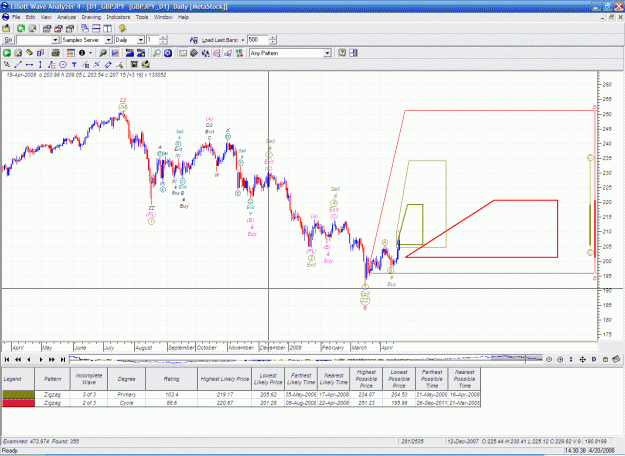Click the Load Last Bars stepper arrows
The width and height of the screenshot is (625, 456).
(x=273, y=40)
